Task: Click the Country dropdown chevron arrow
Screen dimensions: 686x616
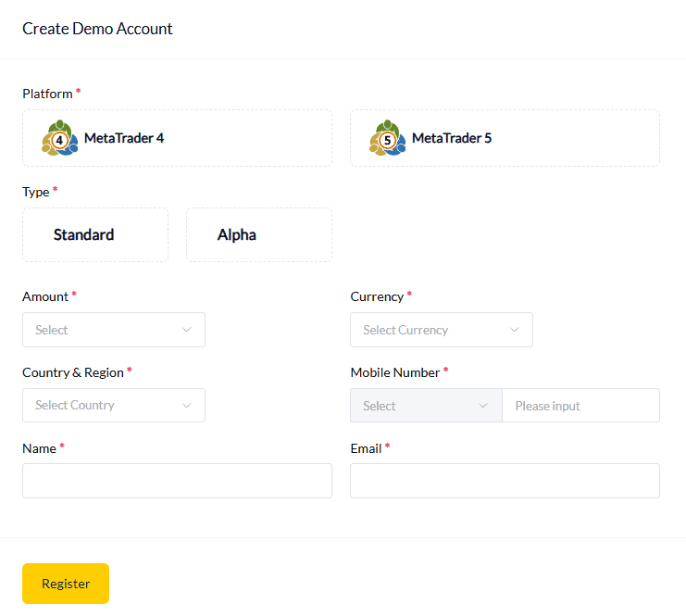Action: pos(187,406)
